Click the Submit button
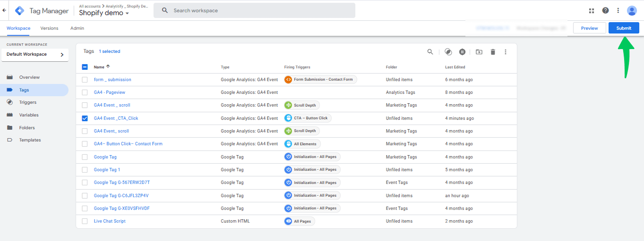644x241 pixels. [x=624, y=28]
